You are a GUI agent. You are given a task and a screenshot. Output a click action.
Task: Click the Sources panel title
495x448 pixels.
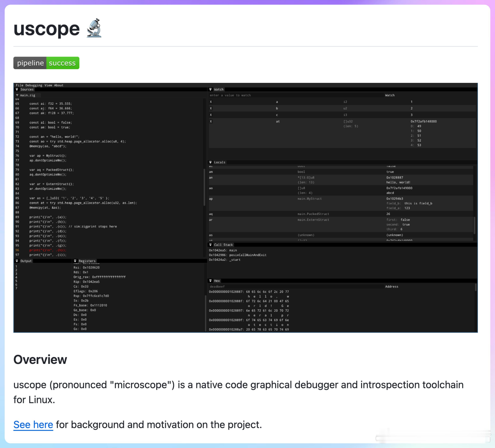pyautogui.click(x=27, y=89)
